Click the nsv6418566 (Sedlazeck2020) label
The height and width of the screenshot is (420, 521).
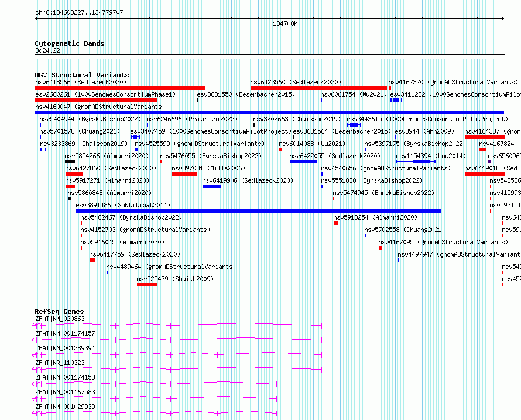(81, 82)
